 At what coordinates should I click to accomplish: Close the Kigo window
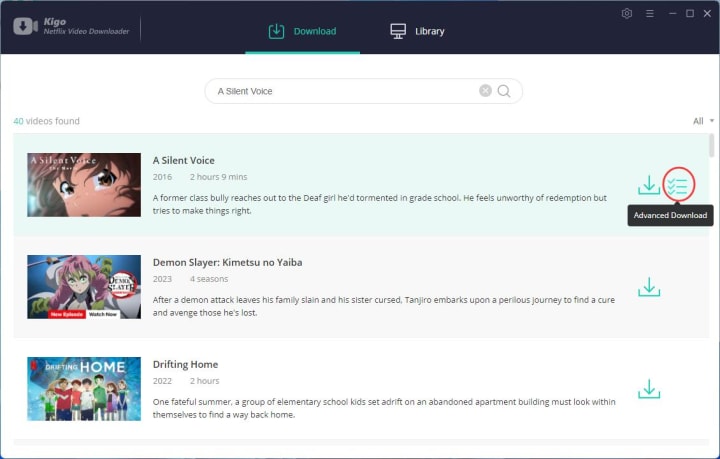tap(707, 14)
